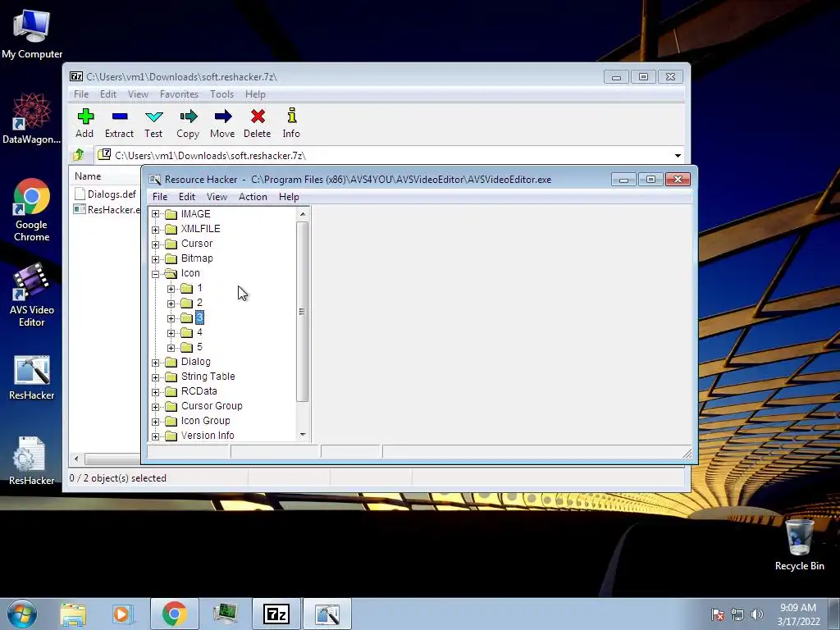
Task: Expand the Dialog tree node
Action: click(155, 363)
